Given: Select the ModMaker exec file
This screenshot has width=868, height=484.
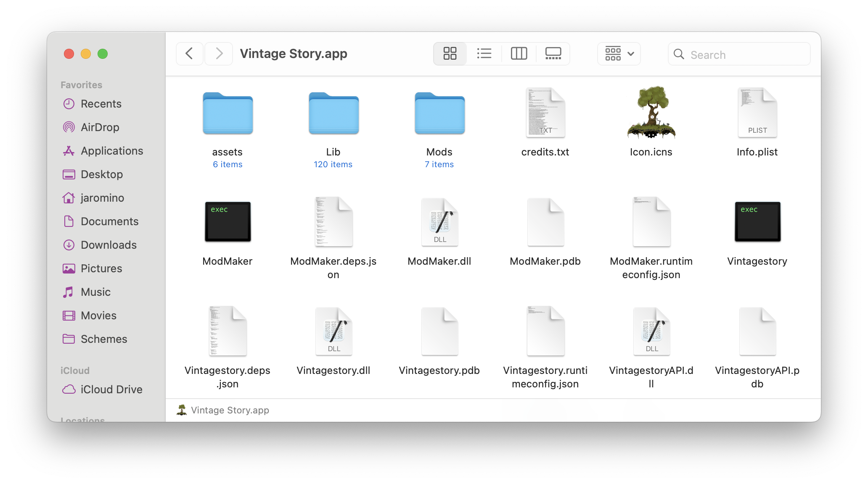Looking at the screenshot, I should point(228,222).
